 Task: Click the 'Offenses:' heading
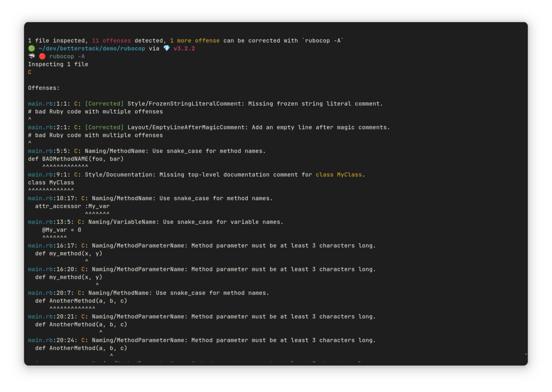[x=44, y=88]
